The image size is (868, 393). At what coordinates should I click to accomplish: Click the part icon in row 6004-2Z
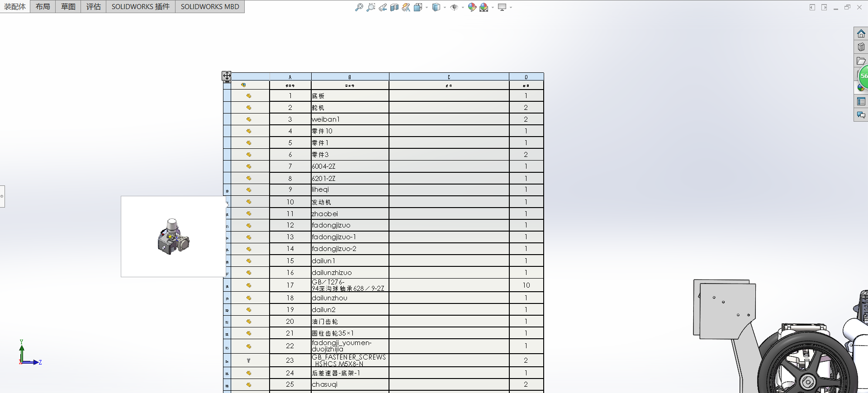pyautogui.click(x=249, y=166)
